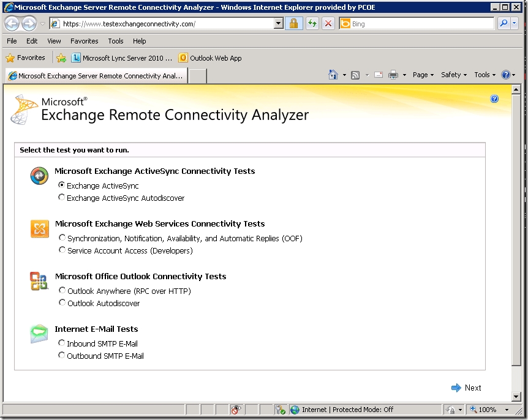Click the Read Mail envelope icon

379,75
